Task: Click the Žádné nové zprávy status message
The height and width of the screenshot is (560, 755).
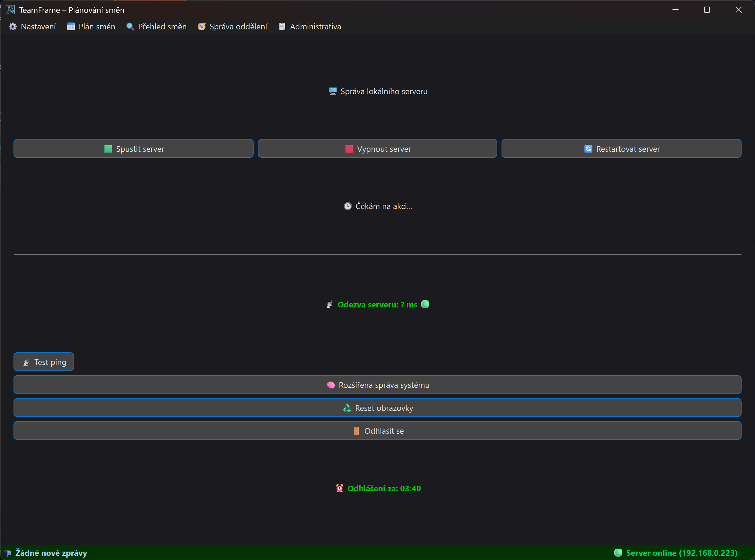Action: click(x=51, y=553)
